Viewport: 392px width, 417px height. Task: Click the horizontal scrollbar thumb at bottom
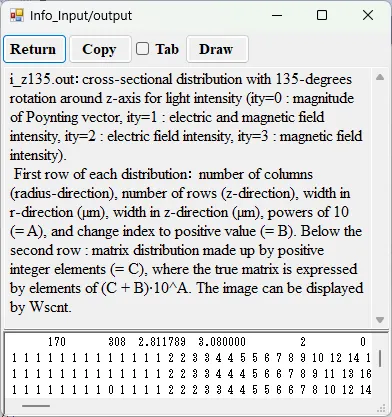click(36, 406)
